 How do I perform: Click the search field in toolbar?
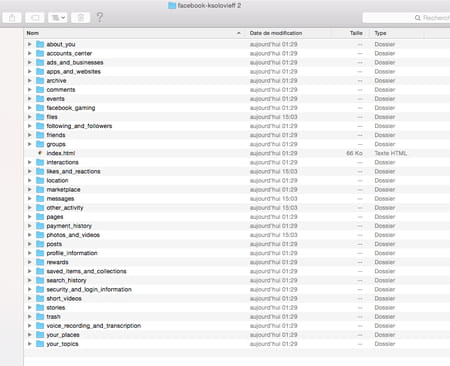(406, 18)
